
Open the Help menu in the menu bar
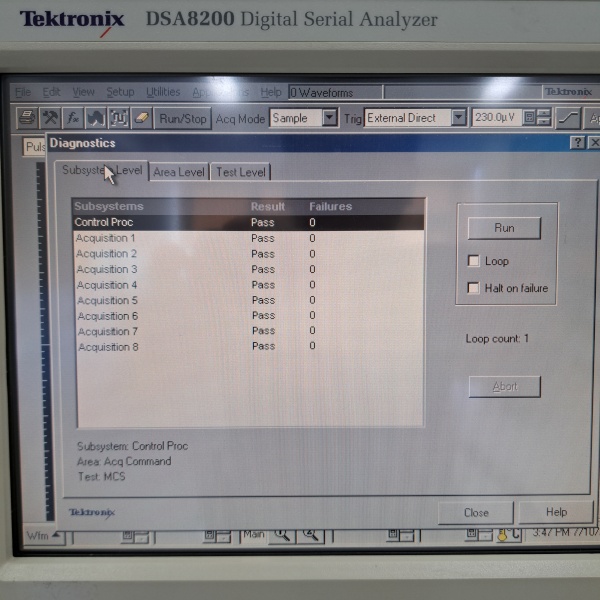[x=271, y=92]
